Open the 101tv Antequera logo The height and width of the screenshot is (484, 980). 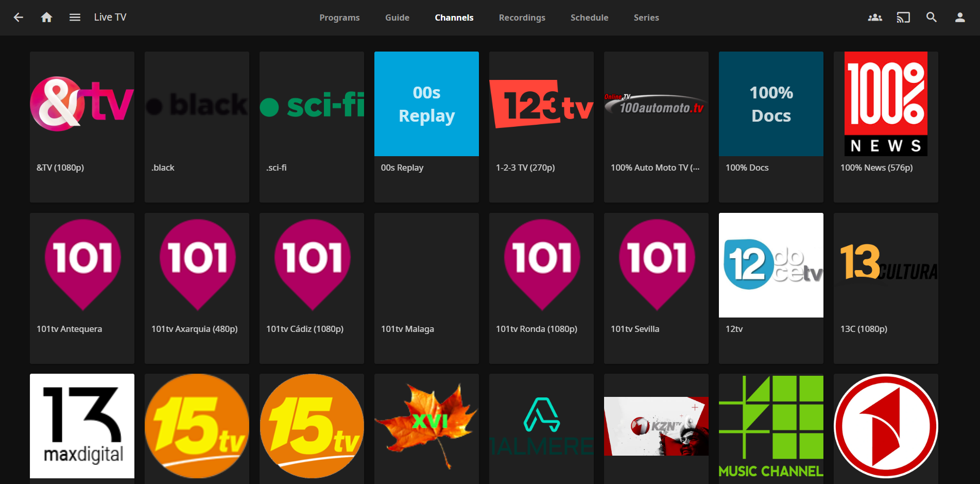pyautogui.click(x=82, y=265)
